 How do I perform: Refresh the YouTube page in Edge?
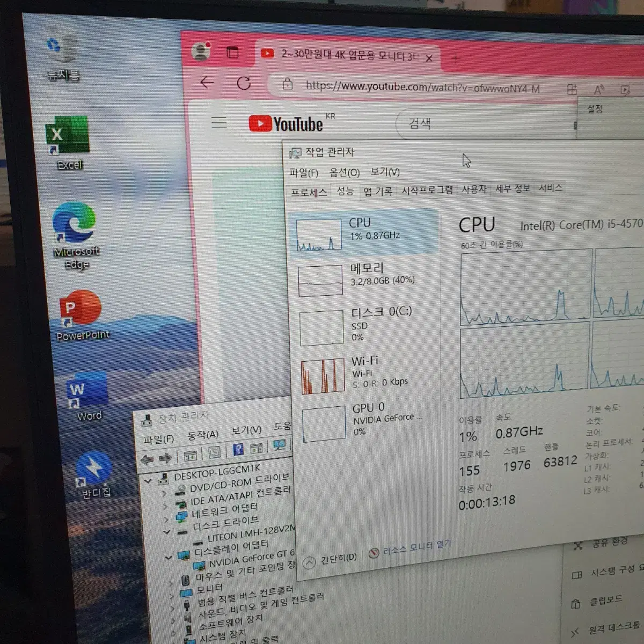pyautogui.click(x=244, y=83)
